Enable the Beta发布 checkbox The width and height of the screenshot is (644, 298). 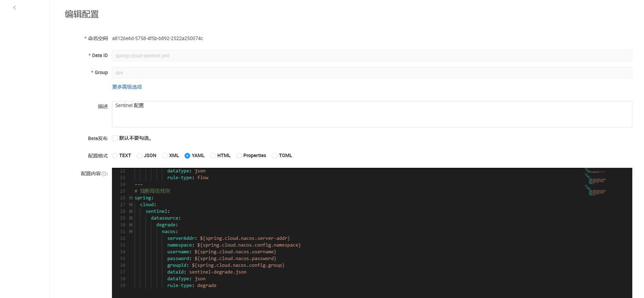tap(115, 138)
